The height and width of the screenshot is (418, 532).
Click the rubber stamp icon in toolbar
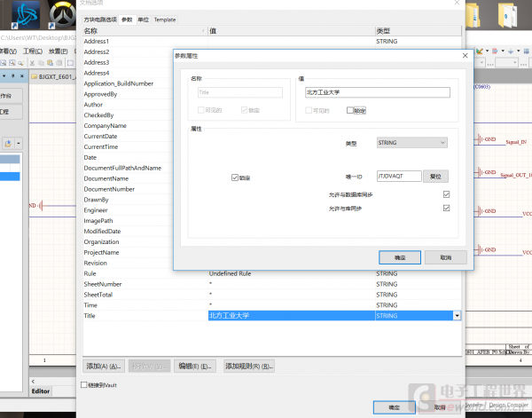(x=59, y=63)
